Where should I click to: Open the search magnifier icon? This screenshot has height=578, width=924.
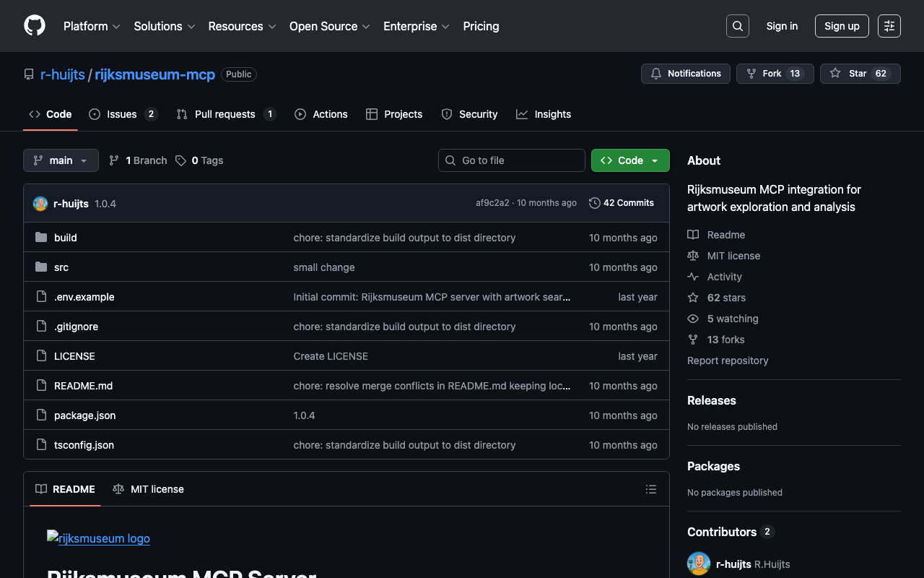pos(737,26)
